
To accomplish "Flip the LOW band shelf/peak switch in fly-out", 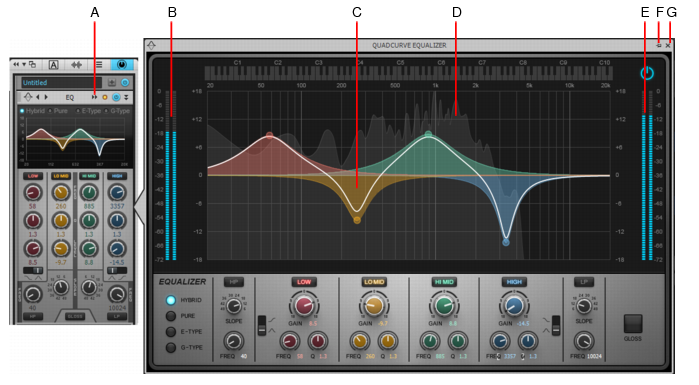I will (262, 325).
